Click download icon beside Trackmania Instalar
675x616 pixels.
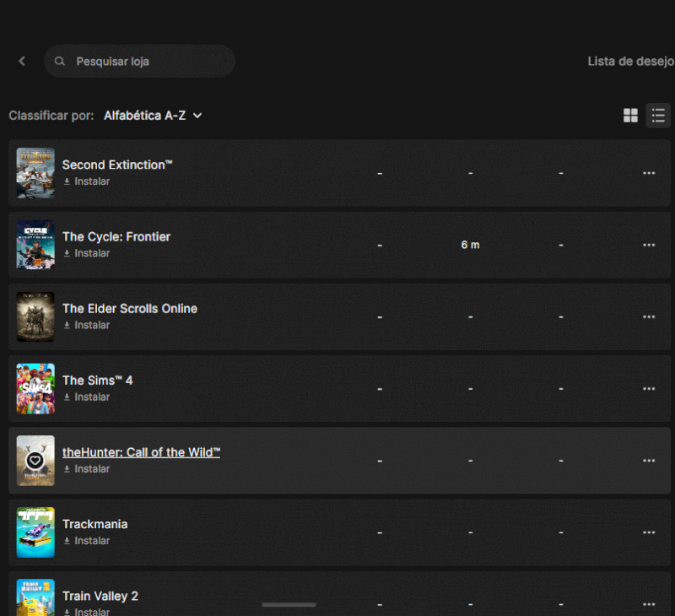tap(67, 541)
